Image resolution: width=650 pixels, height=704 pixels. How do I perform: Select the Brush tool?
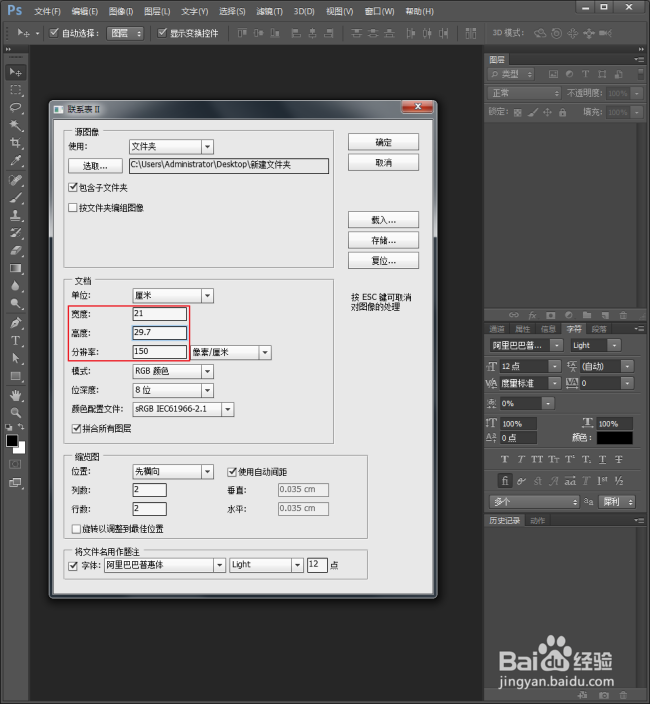16,198
